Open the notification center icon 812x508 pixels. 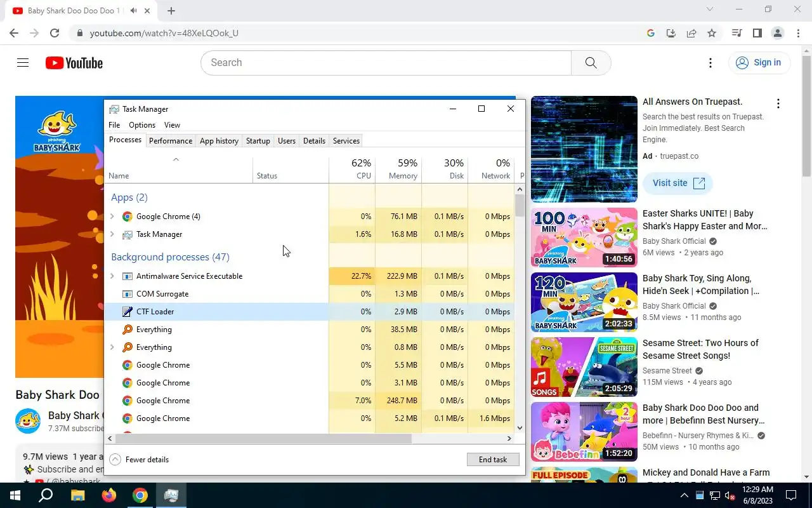click(791, 495)
